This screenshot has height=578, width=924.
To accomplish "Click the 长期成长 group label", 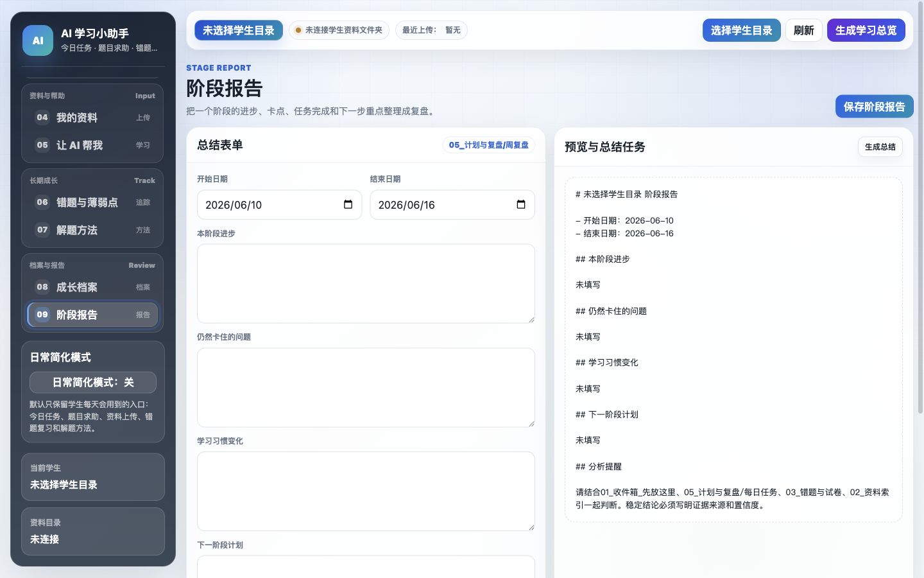I will (44, 180).
